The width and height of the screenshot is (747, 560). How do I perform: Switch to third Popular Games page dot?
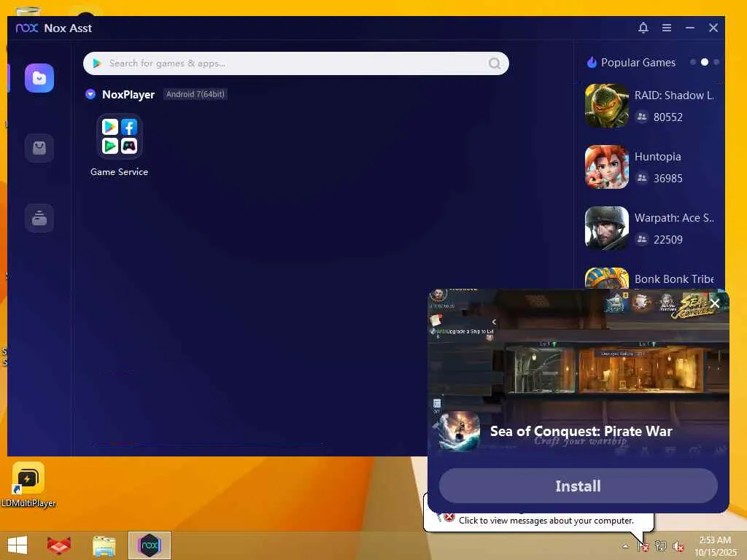tap(716, 62)
